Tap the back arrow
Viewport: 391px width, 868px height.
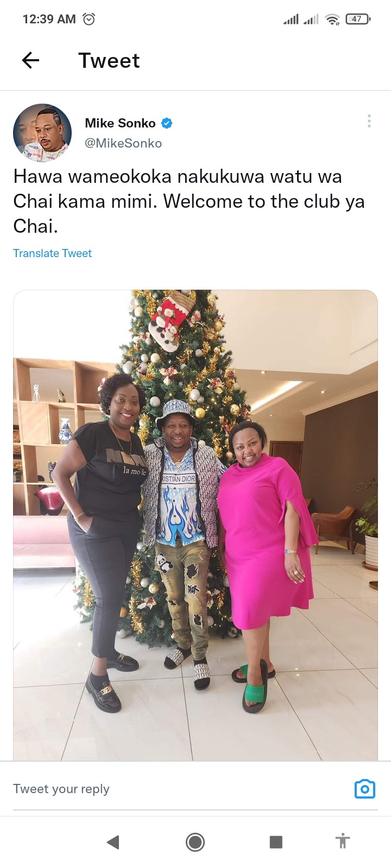30,60
